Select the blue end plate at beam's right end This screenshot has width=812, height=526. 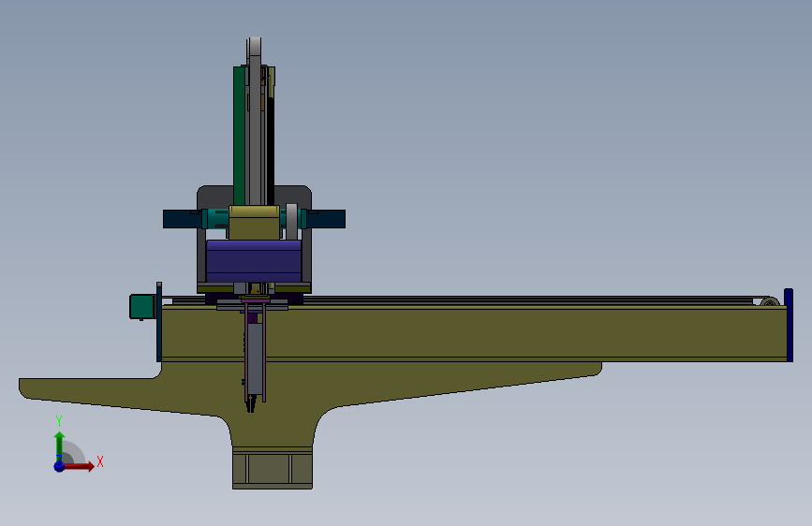tap(789, 325)
